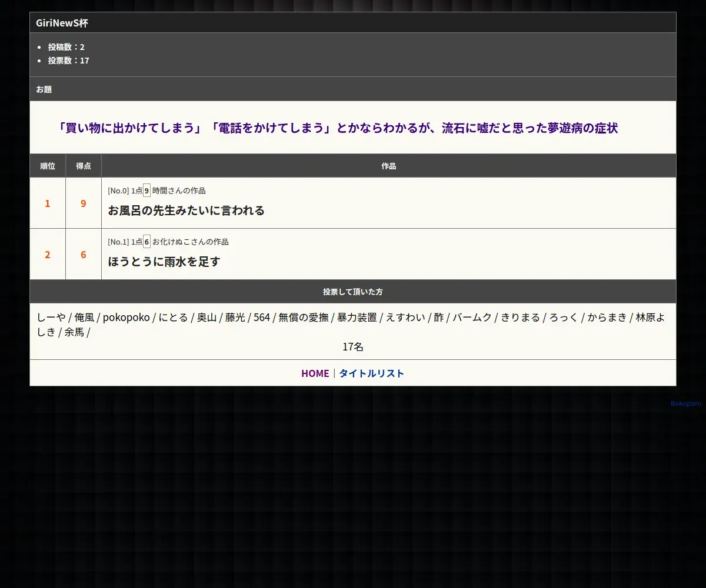The height and width of the screenshot is (588, 706).
Task: Click voter name pokopoko
Action: click(126, 318)
